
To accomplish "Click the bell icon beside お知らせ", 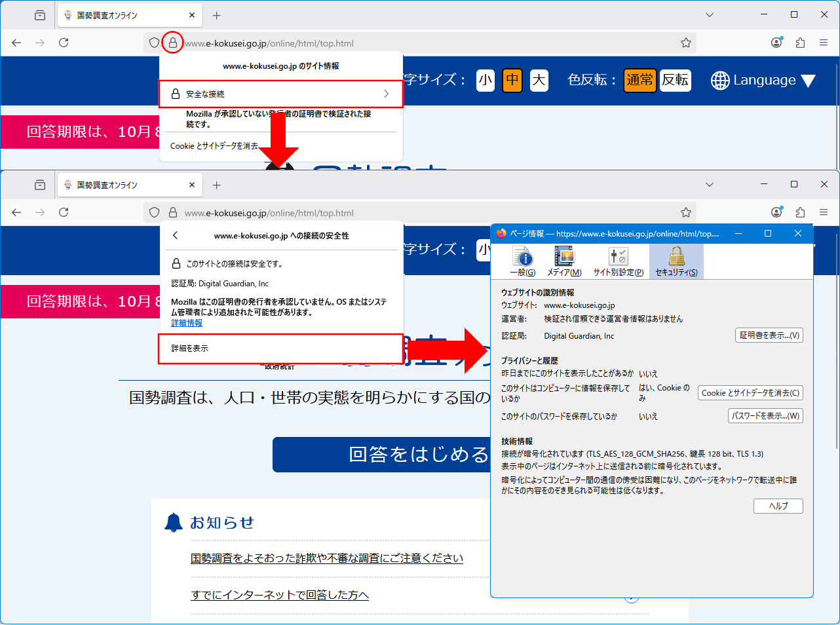I will (174, 523).
